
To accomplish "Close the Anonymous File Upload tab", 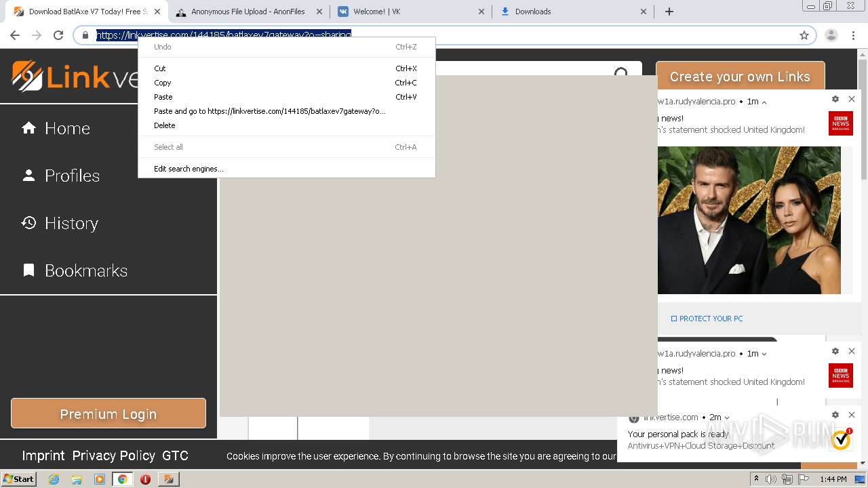I will [319, 12].
